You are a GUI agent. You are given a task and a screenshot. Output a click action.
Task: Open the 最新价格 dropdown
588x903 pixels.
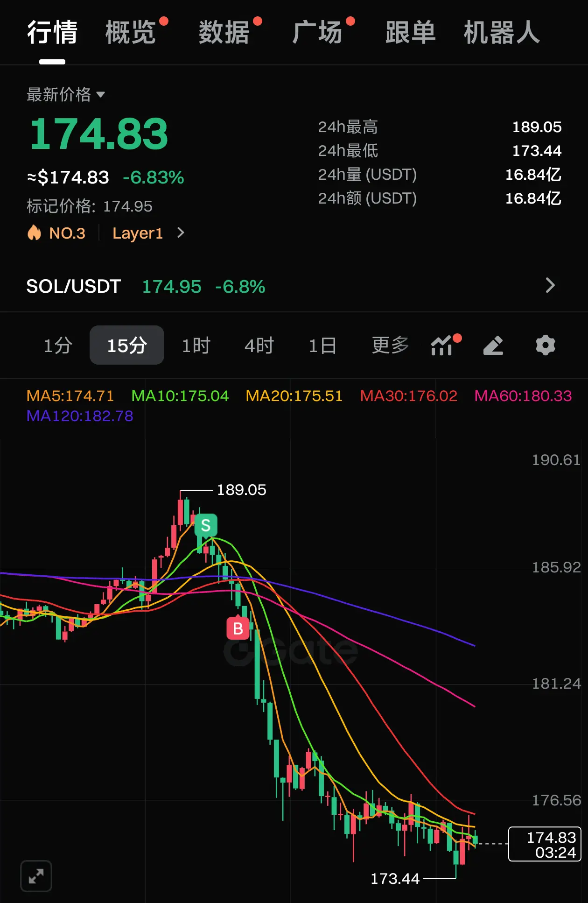coord(66,95)
